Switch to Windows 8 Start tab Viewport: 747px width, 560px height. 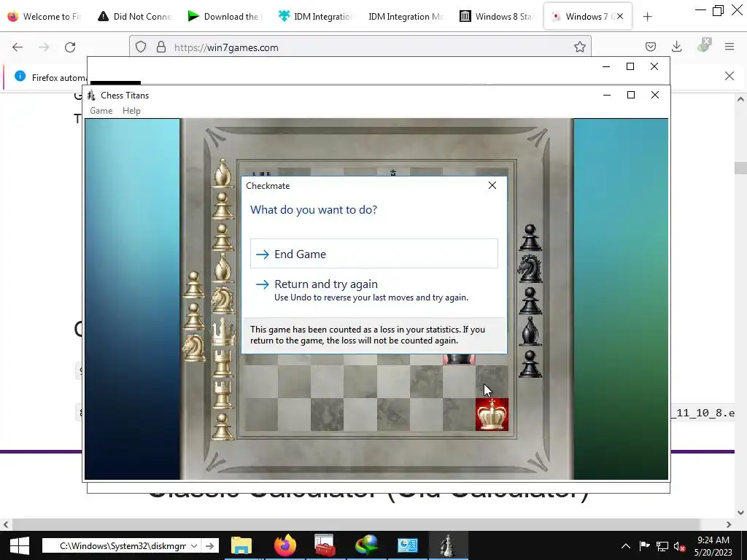coord(495,16)
